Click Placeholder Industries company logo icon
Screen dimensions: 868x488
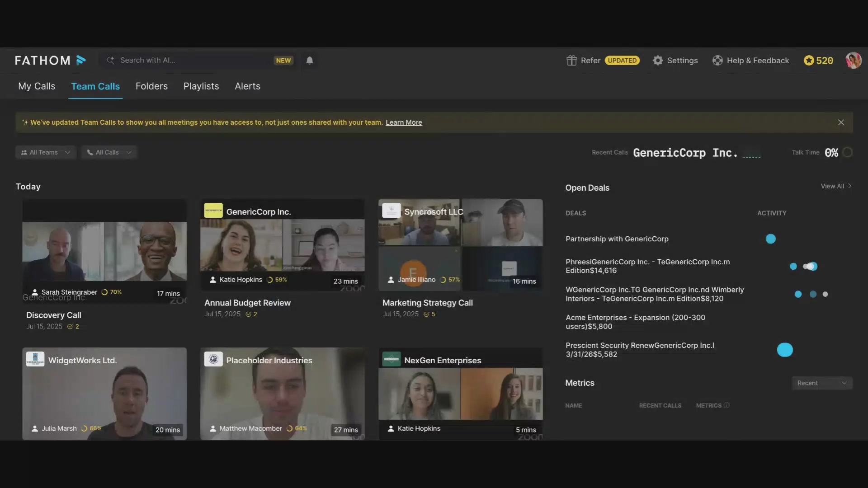pos(213,359)
